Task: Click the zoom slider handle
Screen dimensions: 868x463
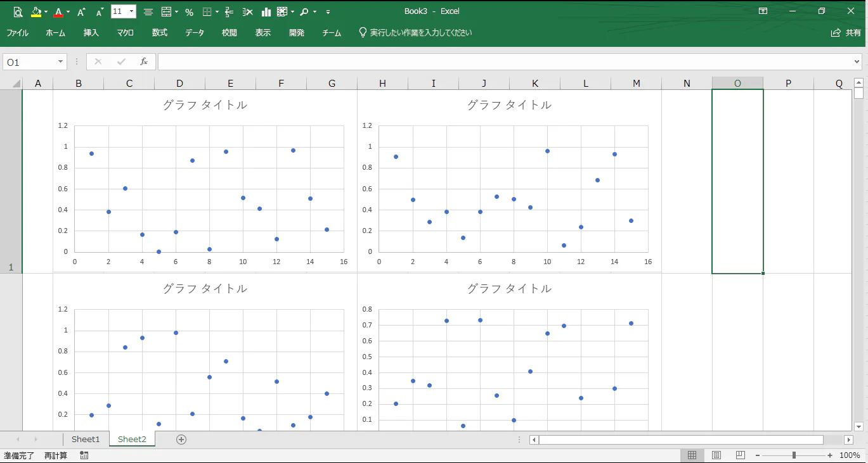Action: pyautogui.click(x=794, y=455)
